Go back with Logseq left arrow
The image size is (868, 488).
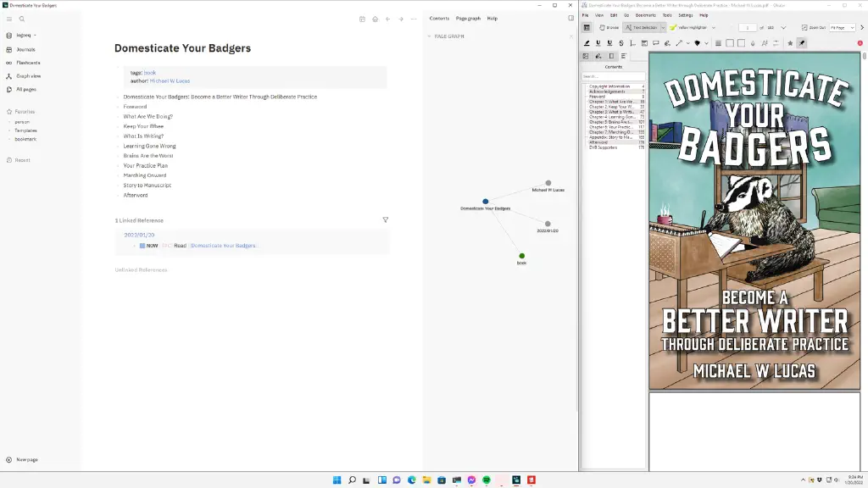click(387, 19)
